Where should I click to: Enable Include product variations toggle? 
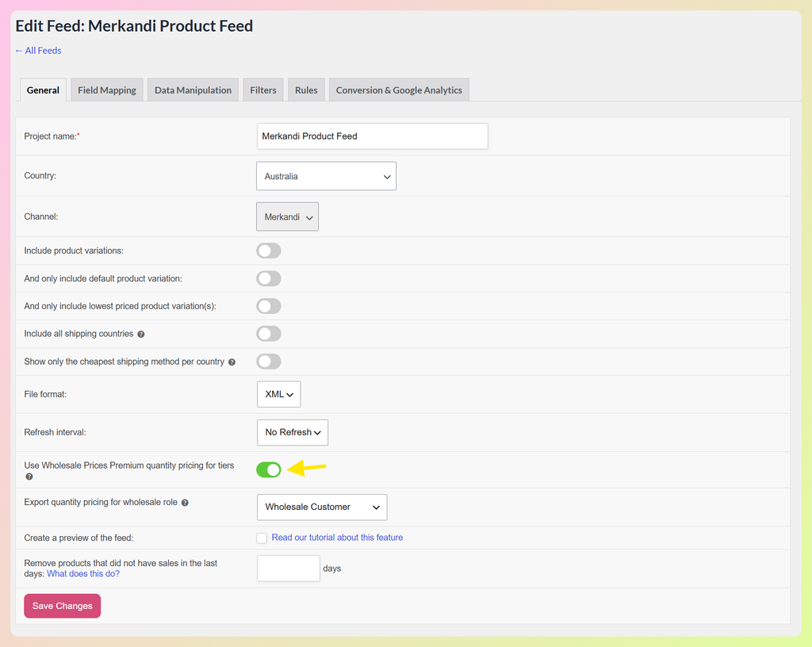coord(269,251)
